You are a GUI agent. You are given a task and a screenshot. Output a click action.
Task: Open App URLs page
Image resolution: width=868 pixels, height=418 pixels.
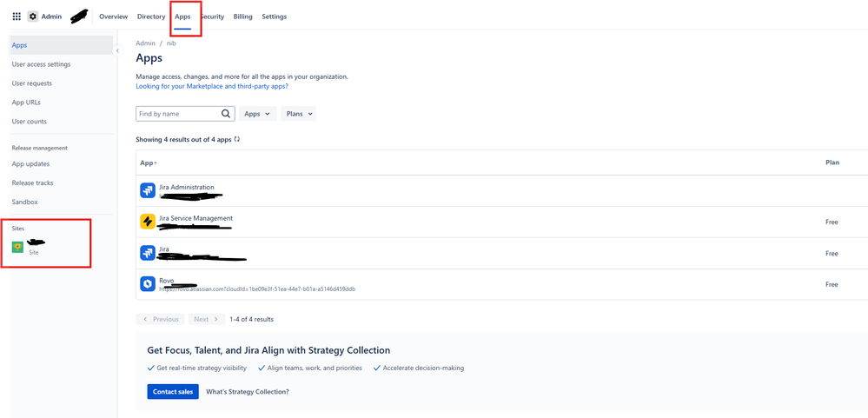pos(26,103)
